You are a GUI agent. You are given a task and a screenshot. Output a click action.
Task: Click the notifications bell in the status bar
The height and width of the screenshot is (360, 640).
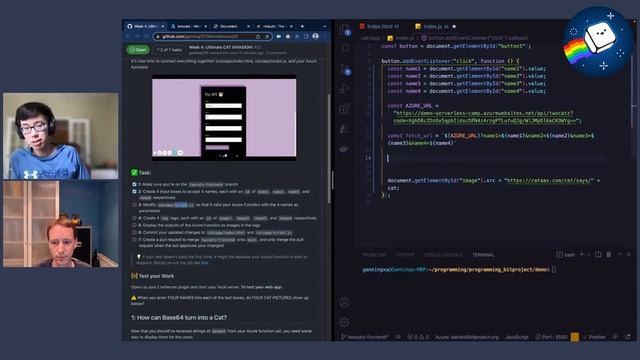[628, 337]
